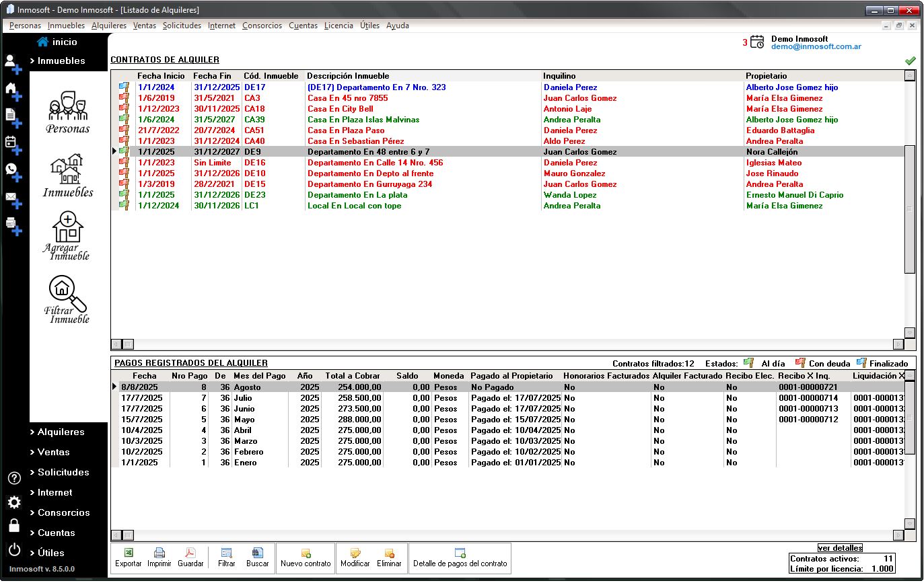Click the Modificar contract button
The width and height of the screenshot is (924, 583).
pos(355,558)
